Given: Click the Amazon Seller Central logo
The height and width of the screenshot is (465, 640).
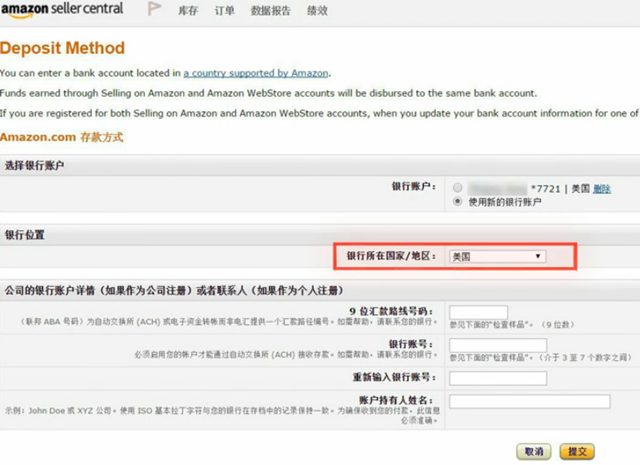Looking at the screenshot, I should 62,9.
